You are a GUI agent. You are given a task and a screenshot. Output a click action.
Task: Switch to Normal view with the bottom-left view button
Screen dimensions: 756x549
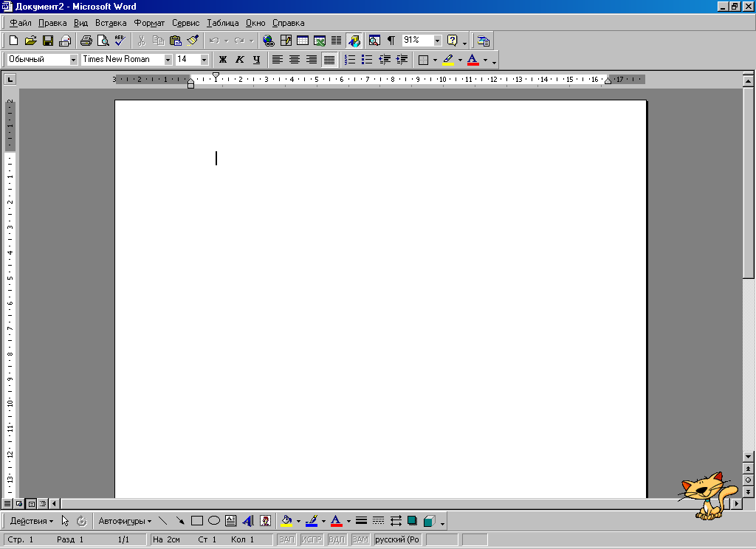tap(7, 504)
